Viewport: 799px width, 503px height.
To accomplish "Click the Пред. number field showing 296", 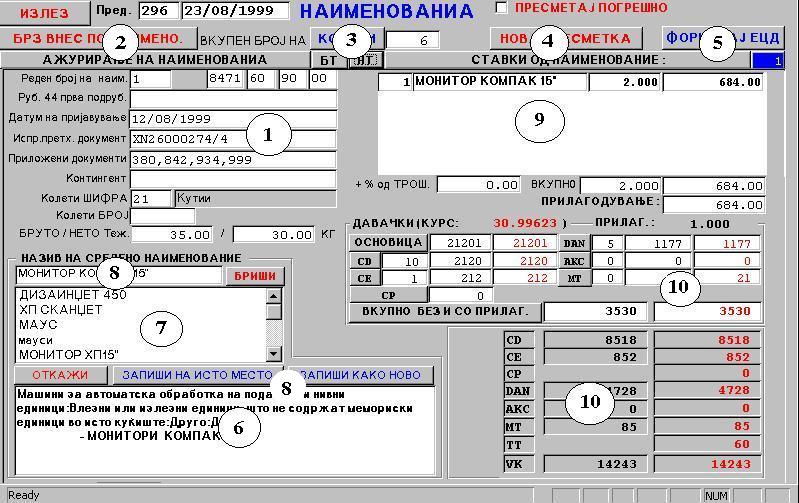I will [158, 11].
